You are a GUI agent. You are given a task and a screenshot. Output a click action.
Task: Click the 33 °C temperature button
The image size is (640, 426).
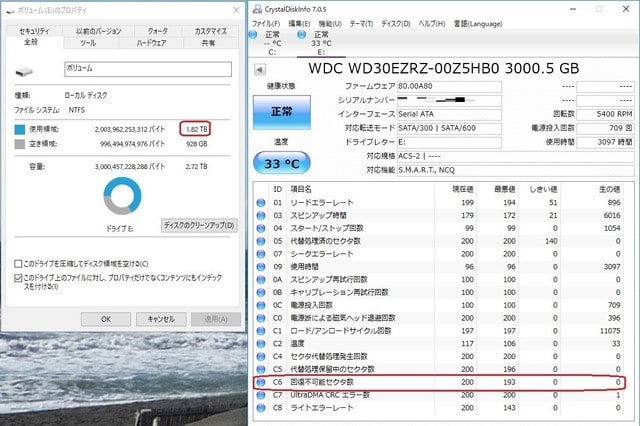pos(282,163)
